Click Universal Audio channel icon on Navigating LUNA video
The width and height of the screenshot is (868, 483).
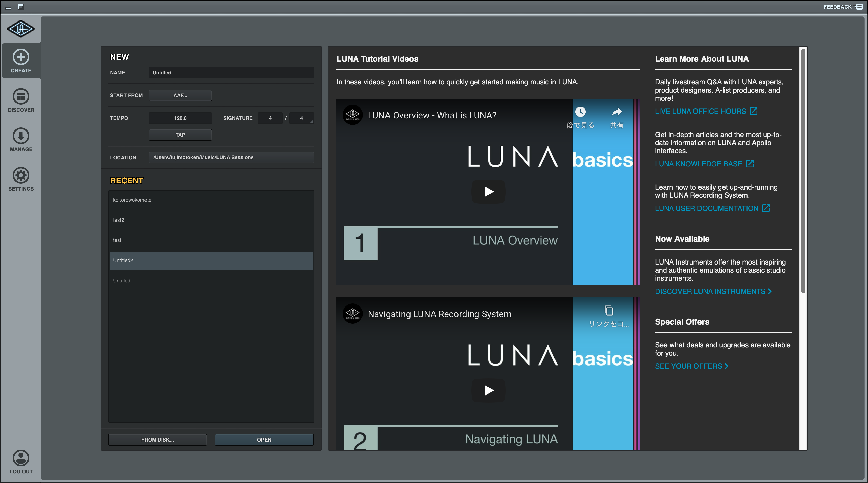click(x=352, y=313)
